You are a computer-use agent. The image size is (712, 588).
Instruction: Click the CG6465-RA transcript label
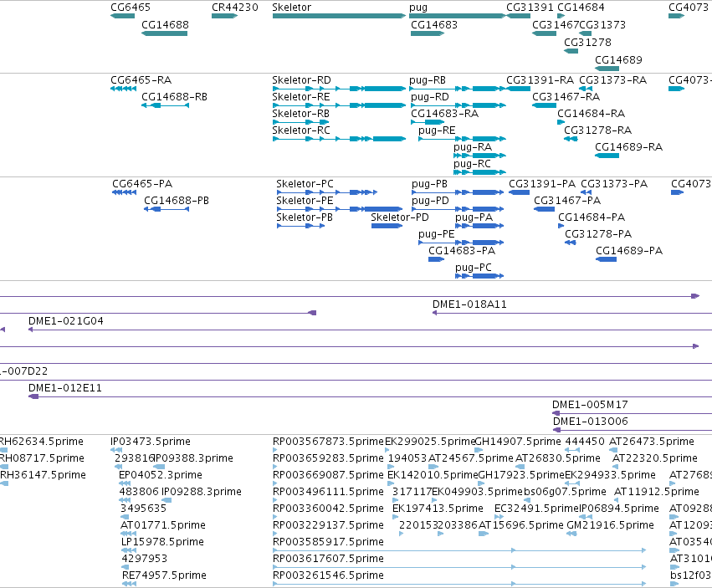(x=141, y=80)
